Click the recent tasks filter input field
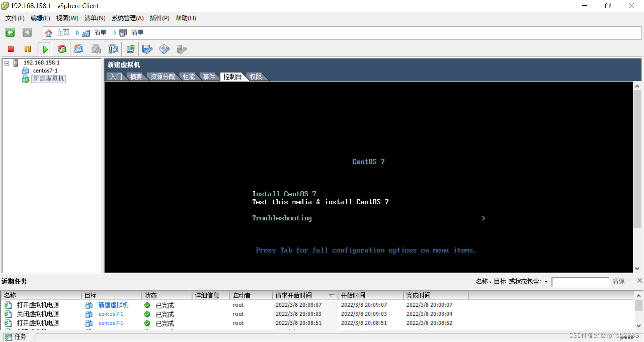Image resolution: width=644 pixels, height=342 pixels. coord(580,282)
